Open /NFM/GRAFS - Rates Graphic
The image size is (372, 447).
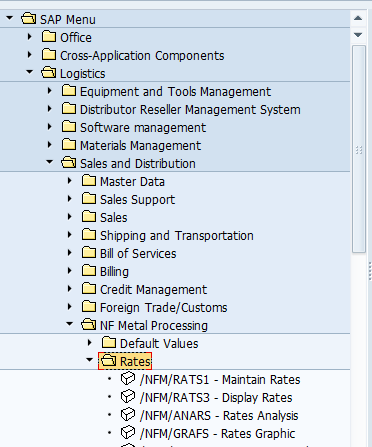pos(217,434)
